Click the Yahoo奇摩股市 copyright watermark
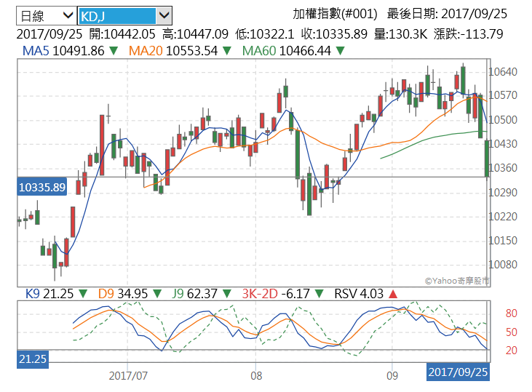Image resolution: width=532 pixels, height=392 pixels. (x=456, y=280)
